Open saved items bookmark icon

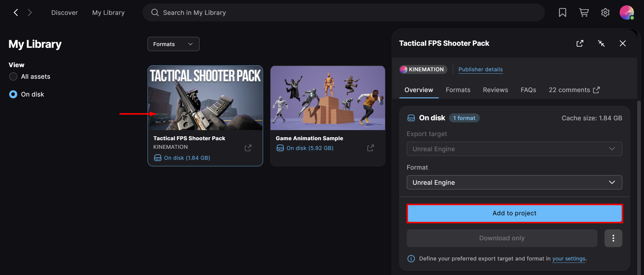(x=562, y=12)
